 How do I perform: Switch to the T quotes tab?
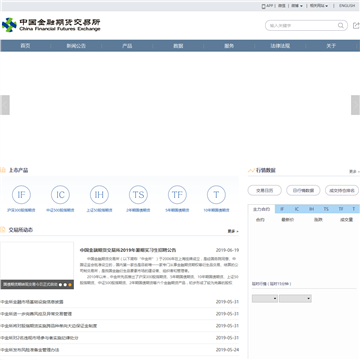pos(354,209)
